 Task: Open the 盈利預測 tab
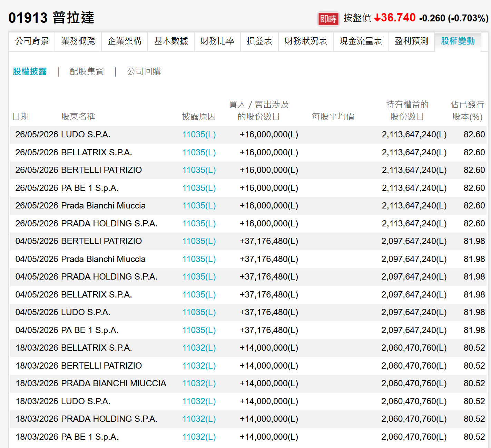(x=411, y=41)
